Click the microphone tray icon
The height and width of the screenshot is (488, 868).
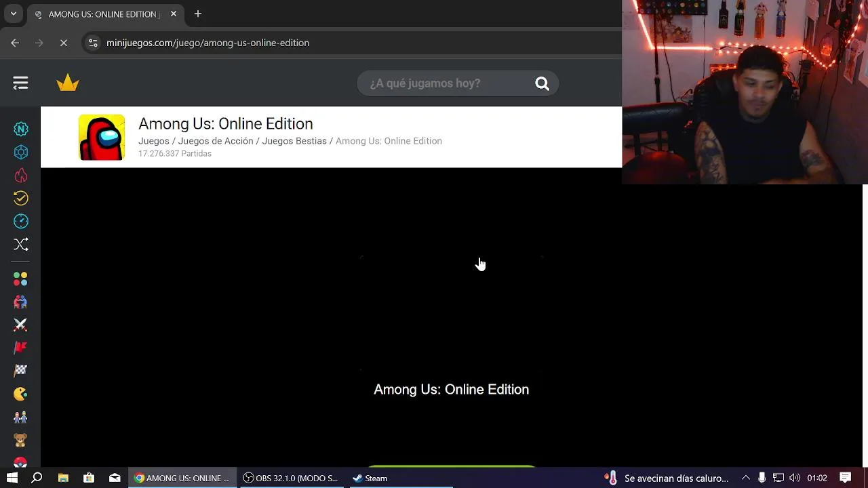pyautogui.click(x=762, y=478)
